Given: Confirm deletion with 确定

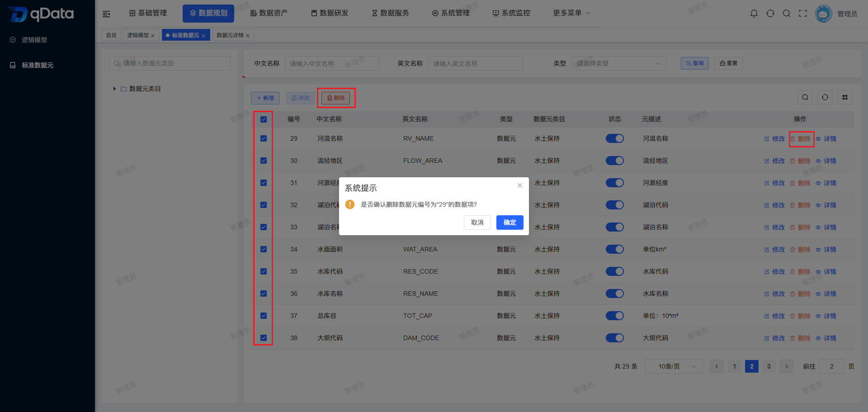Looking at the screenshot, I should pyautogui.click(x=510, y=223).
